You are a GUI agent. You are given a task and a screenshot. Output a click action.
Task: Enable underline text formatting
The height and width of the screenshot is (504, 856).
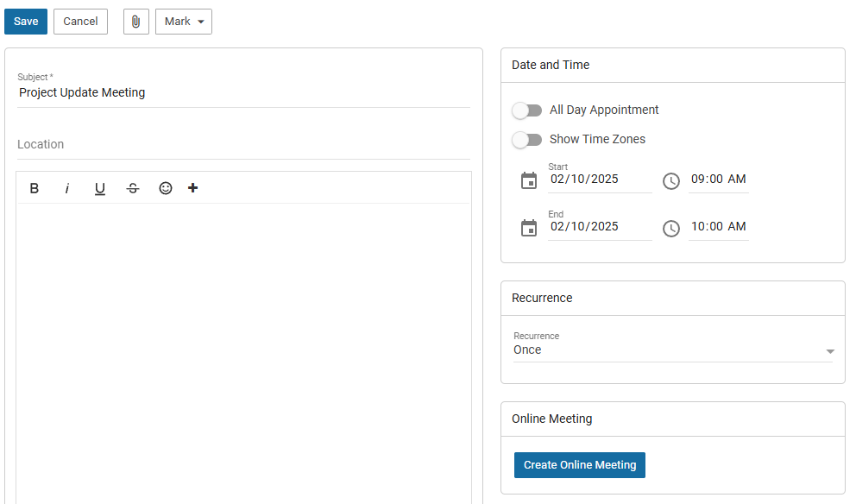[100, 188]
